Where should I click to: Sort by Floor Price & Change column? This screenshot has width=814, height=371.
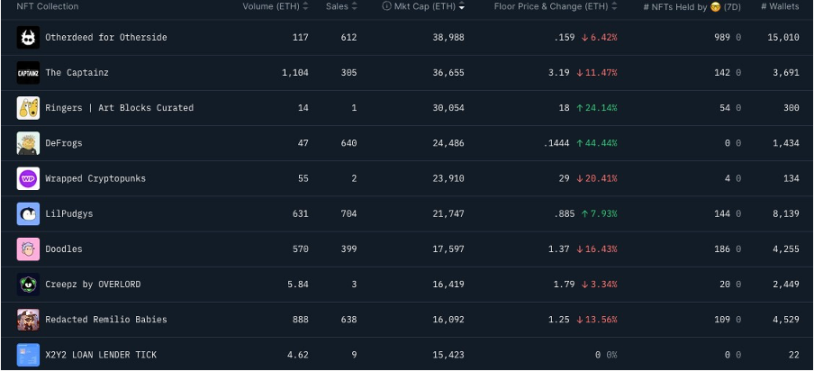555,7
